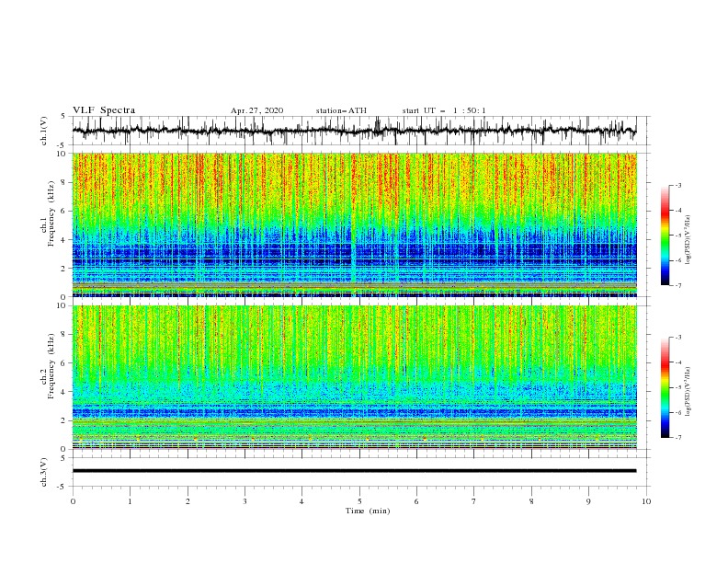Click time axis tick label '5'
The width and height of the screenshot is (728, 563).
click(359, 501)
